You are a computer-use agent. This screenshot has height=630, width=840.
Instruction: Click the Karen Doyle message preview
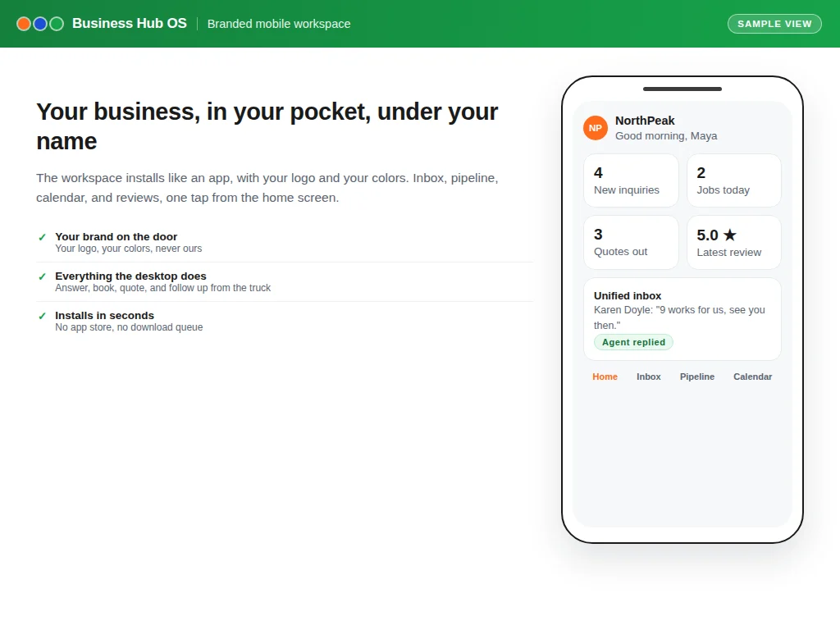tap(679, 317)
